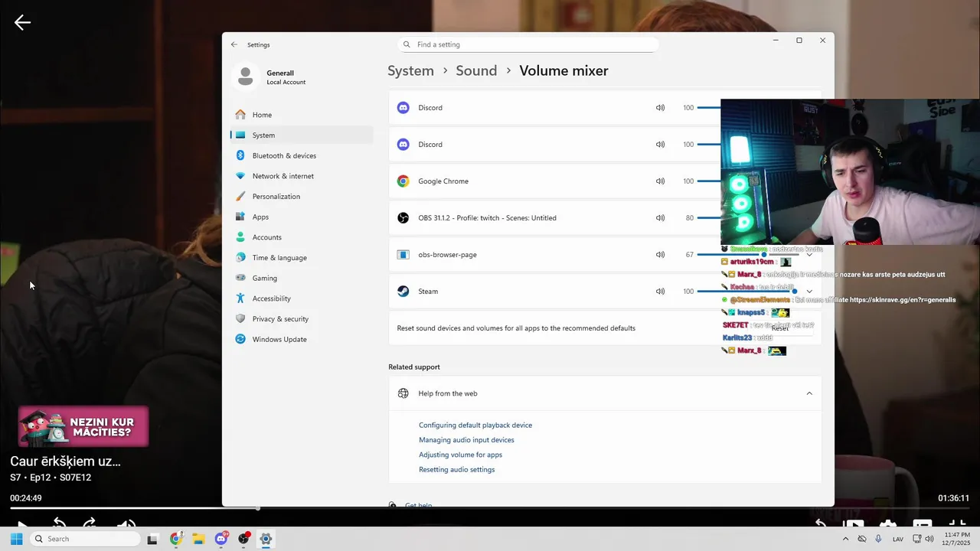Image resolution: width=980 pixels, height=551 pixels.
Task: Click the Reset button for sound defaults
Action: (779, 328)
